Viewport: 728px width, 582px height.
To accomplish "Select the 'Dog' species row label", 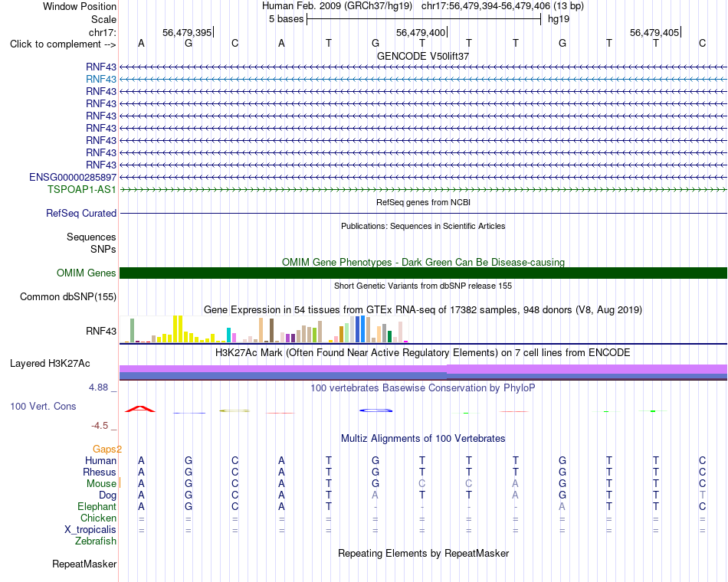I will 107,495.
